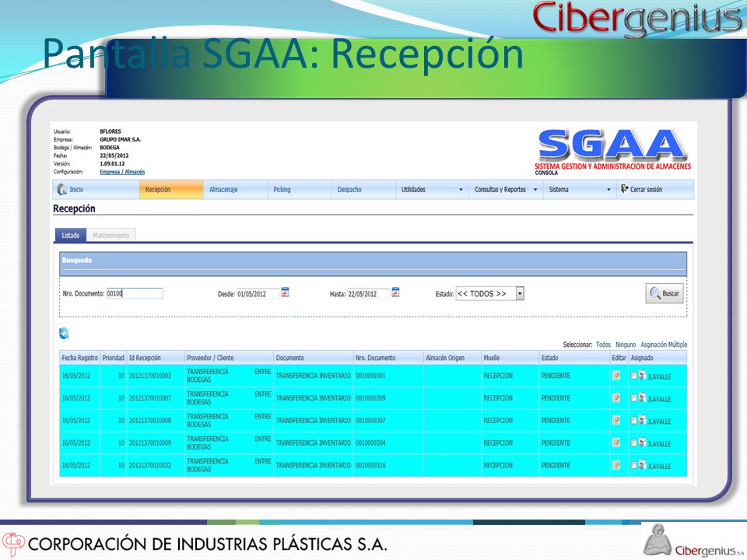Expand the Consultas y Reportes menu
This screenshot has width=747, height=560.
(506, 190)
